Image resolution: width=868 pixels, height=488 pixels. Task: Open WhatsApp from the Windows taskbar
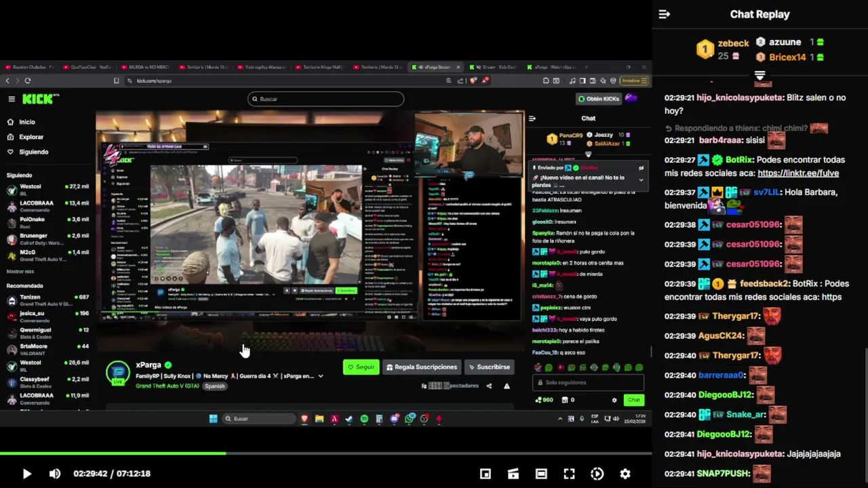point(410,419)
